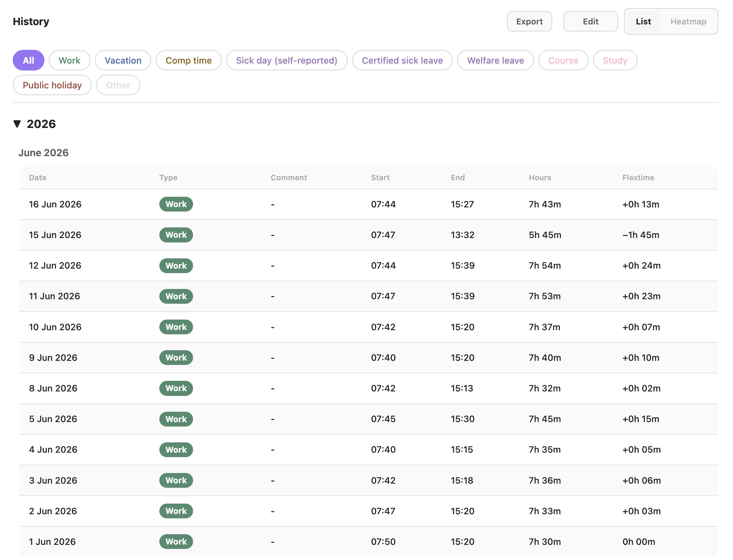Select the 12 Jun 2026 date
733x560 pixels.
55,266
